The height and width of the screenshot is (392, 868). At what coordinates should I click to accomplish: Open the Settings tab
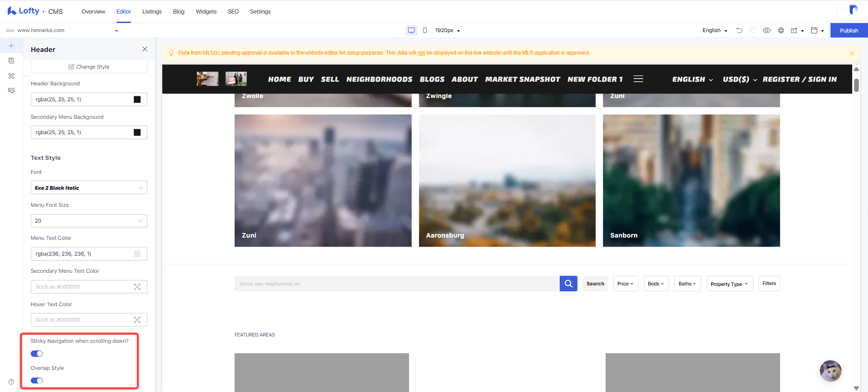point(260,11)
